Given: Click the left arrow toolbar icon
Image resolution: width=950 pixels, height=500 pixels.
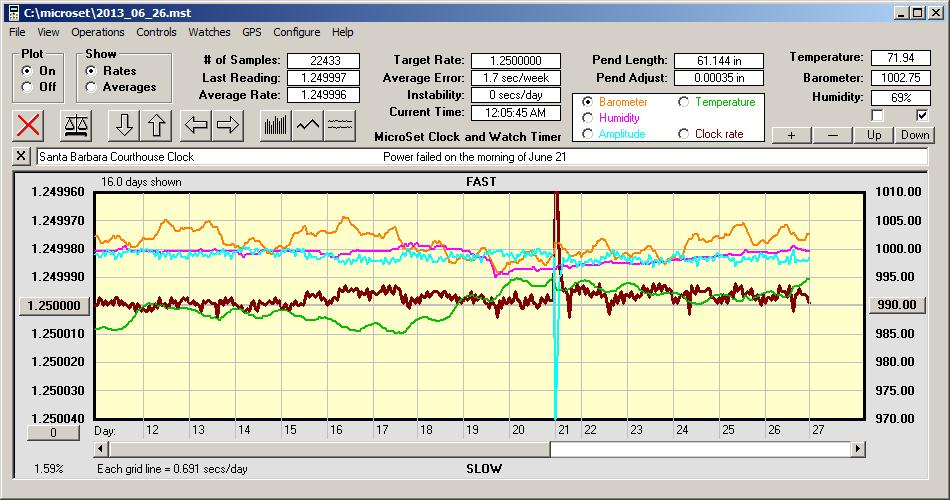Looking at the screenshot, I should coord(197,125).
